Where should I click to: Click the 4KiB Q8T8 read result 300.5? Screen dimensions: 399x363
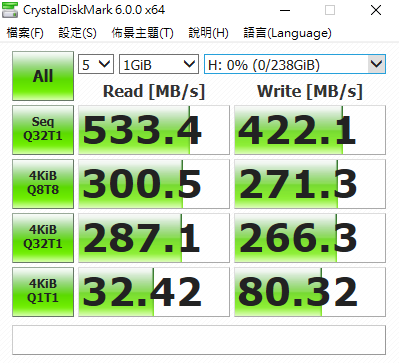point(154,184)
